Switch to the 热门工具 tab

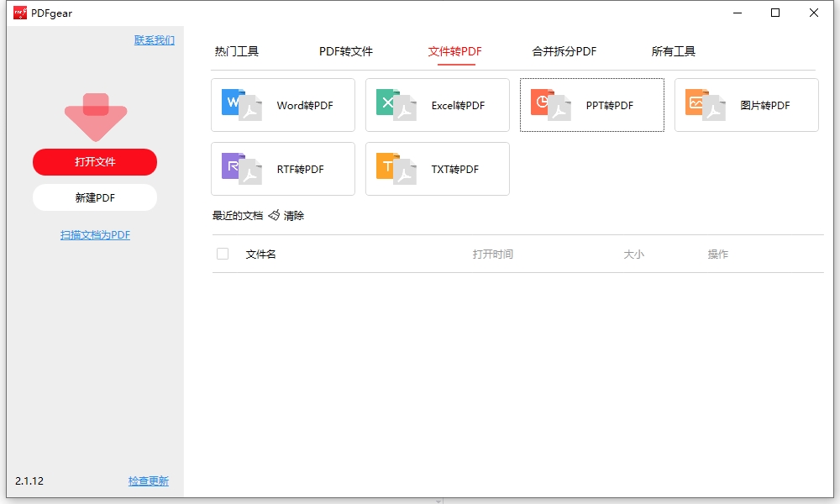click(237, 51)
